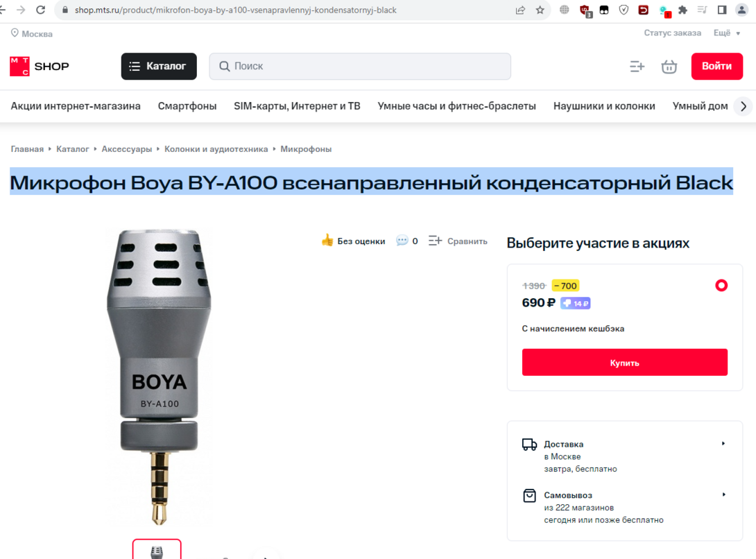The width and height of the screenshot is (756, 559).
Task: Click the order comparison list icon
Action: coord(637,66)
